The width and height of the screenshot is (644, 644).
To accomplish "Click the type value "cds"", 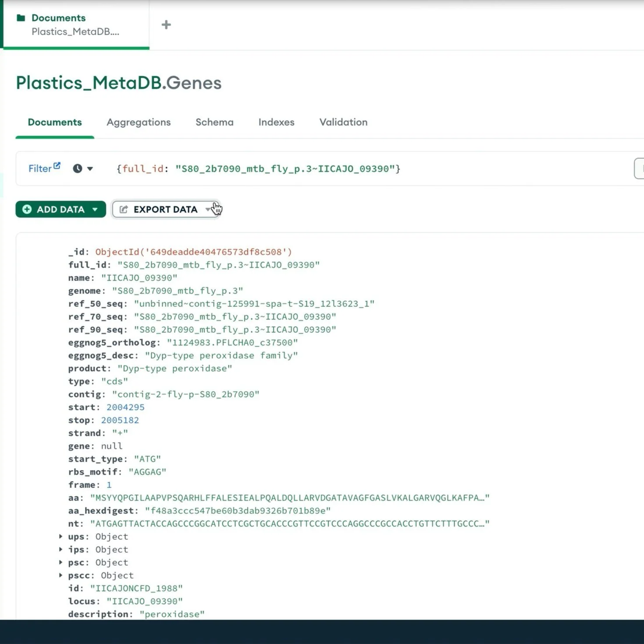I will coord(115,381).
